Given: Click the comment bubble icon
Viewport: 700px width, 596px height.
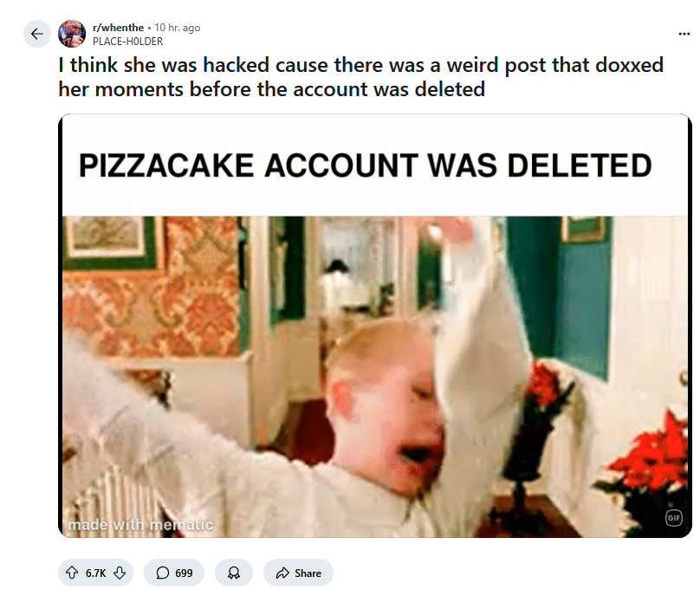Looking at the screenshot, I should pos(163,573).
